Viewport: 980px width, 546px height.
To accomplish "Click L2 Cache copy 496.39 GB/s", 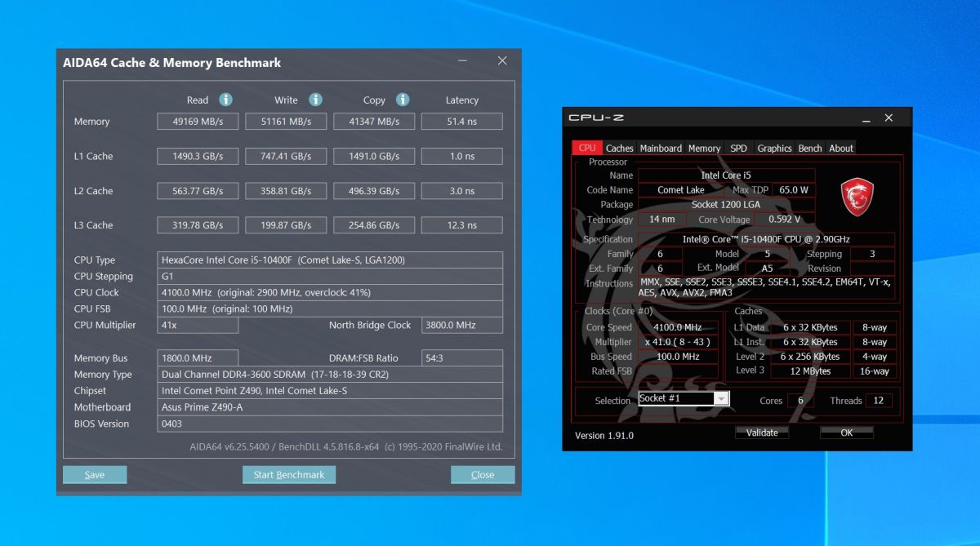I will (374, 191).
